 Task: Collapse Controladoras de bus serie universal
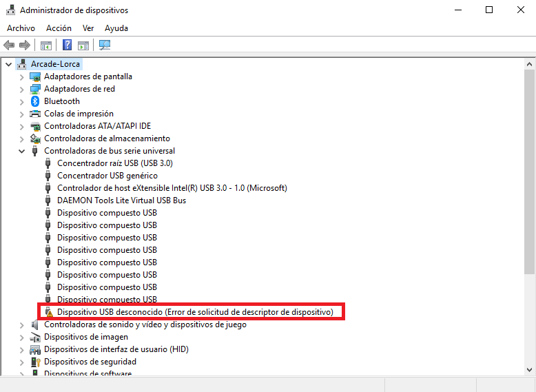tap(22, 151)
